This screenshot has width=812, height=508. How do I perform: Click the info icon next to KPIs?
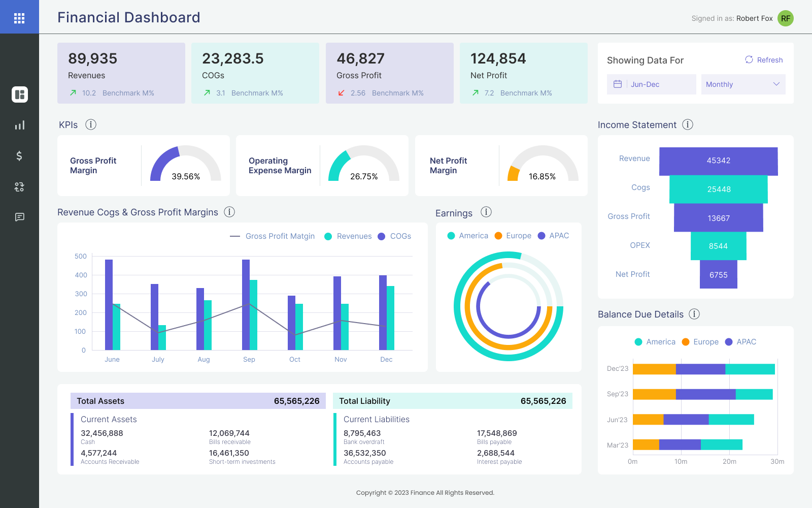tap(91, 124)
